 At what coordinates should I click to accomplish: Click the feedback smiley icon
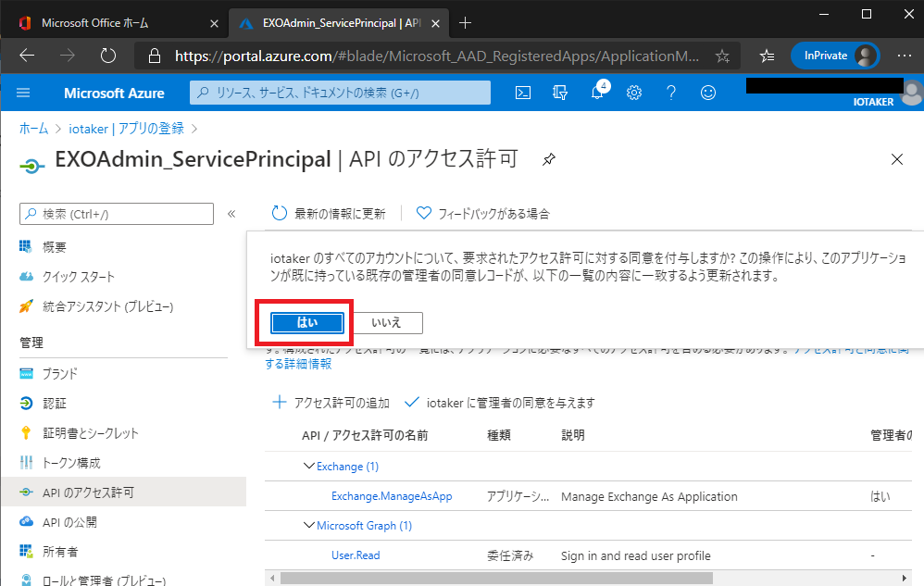(x=708, y=93)
